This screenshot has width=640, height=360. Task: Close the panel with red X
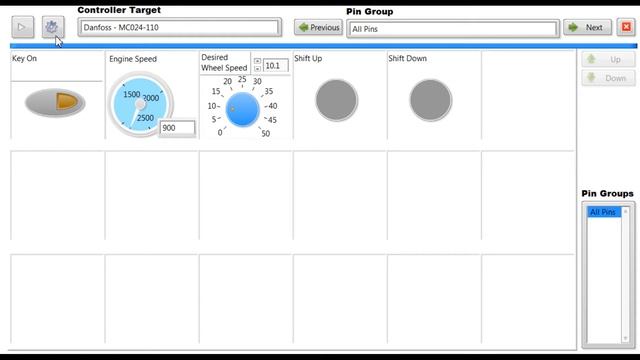coord(626,27)
